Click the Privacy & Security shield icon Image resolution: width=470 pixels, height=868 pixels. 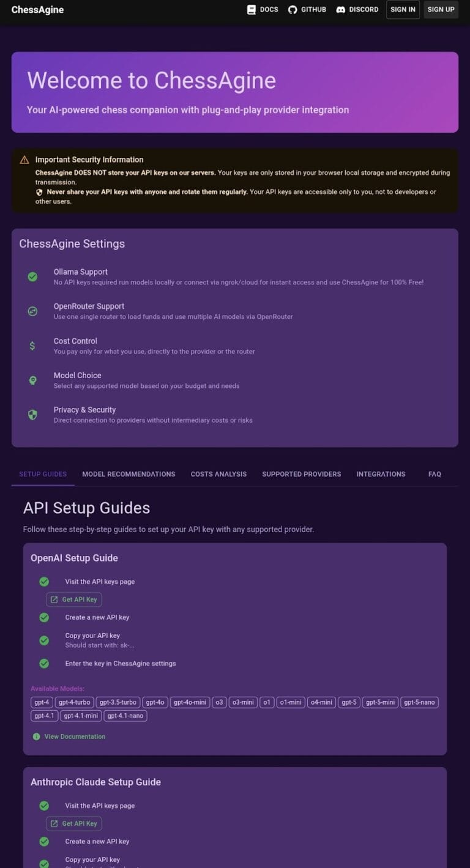(x=32, y=415)
